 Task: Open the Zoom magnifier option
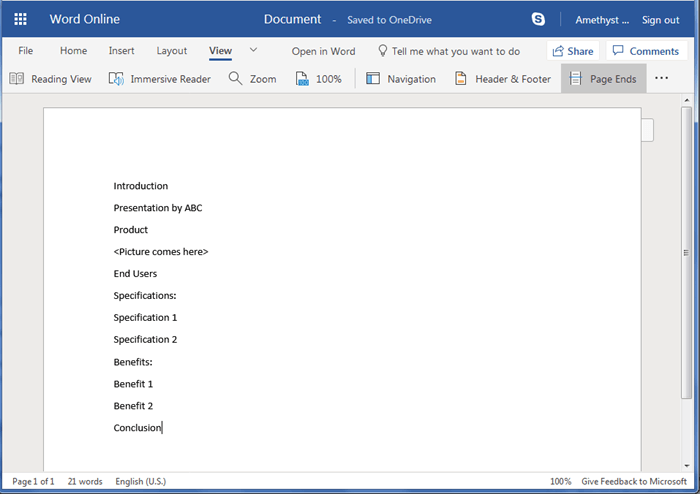(x=252, y=79)
